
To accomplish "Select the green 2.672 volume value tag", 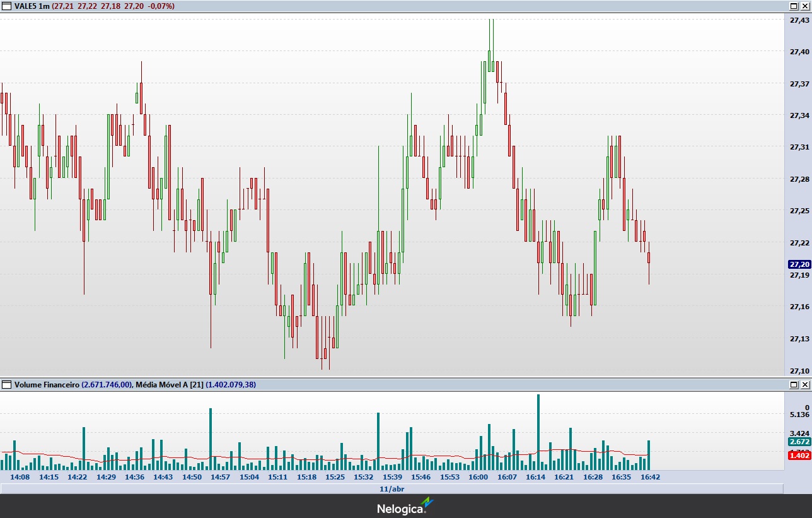I will (799, 442).
